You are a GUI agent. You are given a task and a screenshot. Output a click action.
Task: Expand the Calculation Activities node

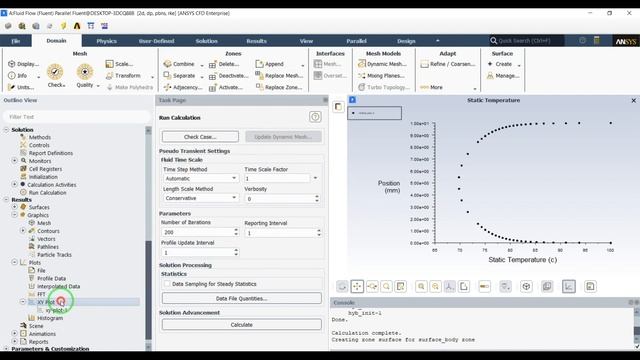[15, 184]
